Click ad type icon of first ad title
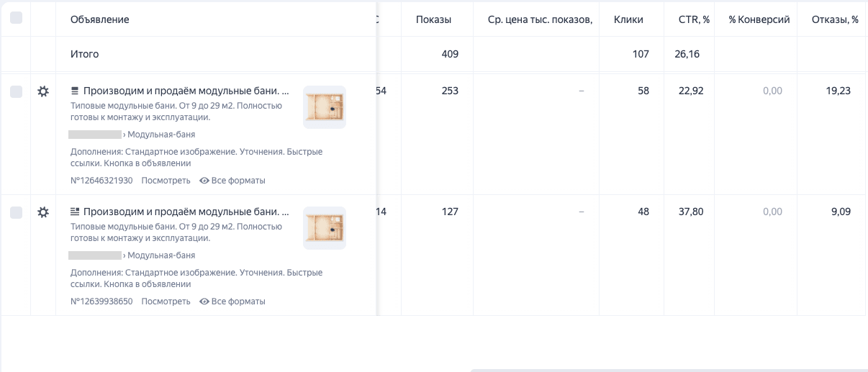This screenshot has height=372, width=868. [74, 91]
